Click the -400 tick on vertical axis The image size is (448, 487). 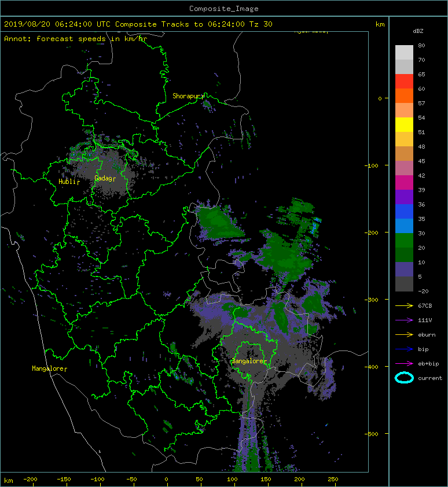coord(372,367)
